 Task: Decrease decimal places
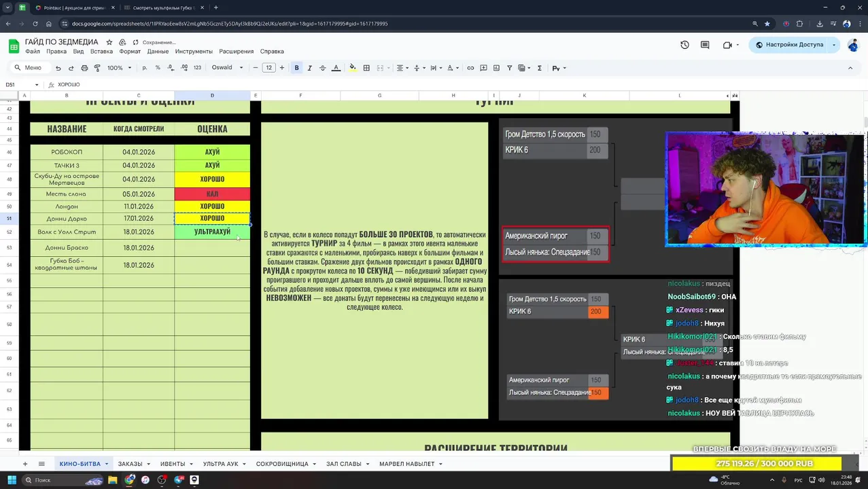pyautogui.click(x=171, y=68)
